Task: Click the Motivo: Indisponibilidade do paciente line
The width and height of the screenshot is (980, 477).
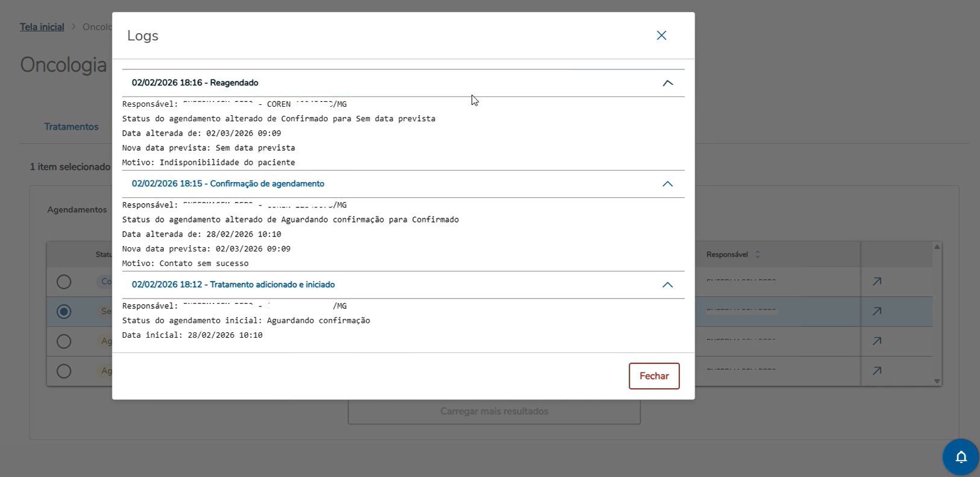Action: [x=209, y=162]
